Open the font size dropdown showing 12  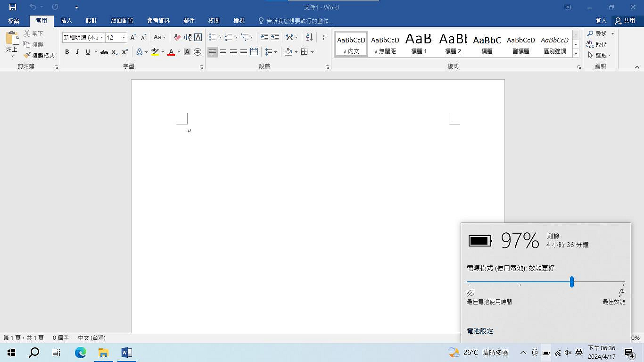124,38
